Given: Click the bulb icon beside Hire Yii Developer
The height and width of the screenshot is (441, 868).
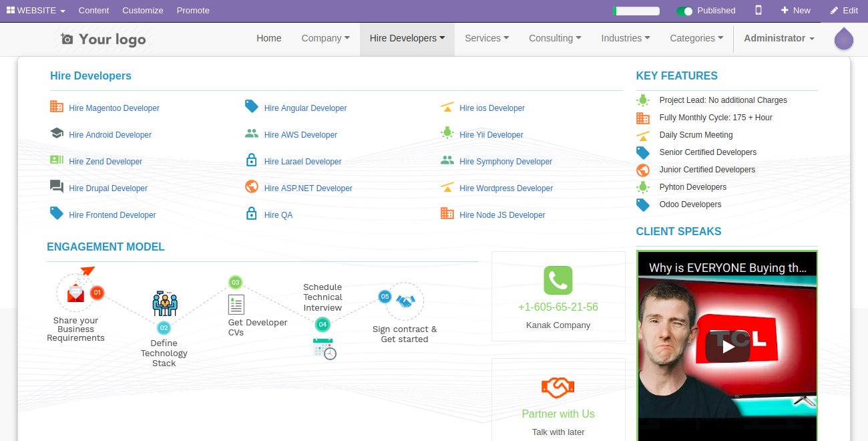Looking at the screenshot, I should [447, 133].
